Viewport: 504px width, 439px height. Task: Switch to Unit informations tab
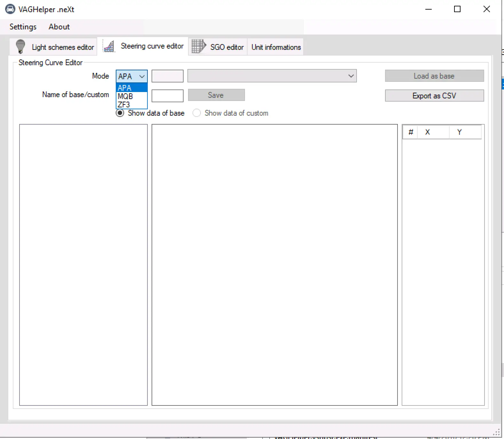click(276, 47)
